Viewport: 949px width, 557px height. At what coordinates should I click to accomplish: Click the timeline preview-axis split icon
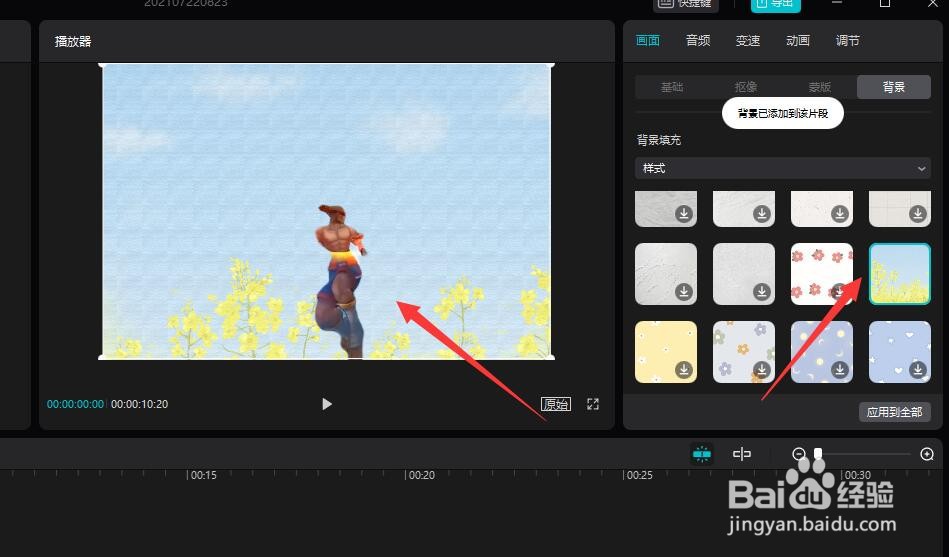click(742, 454)
